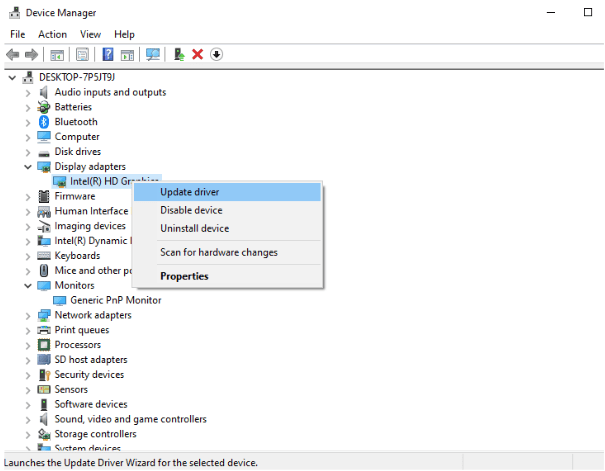Select the Print queues tree label

coord(82,330)
